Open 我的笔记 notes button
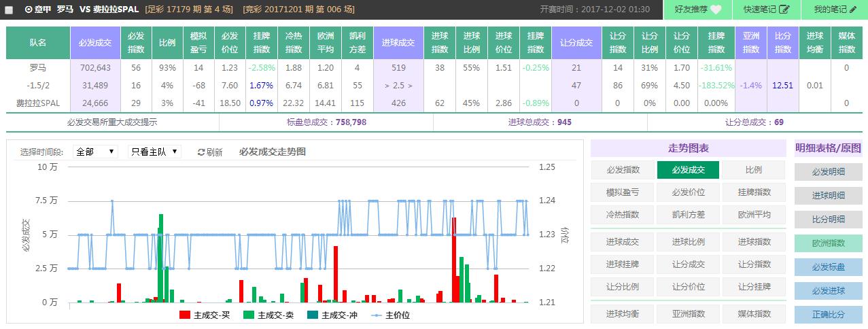Viewport: 868px width, 329px height. click(x=834, y=10)
